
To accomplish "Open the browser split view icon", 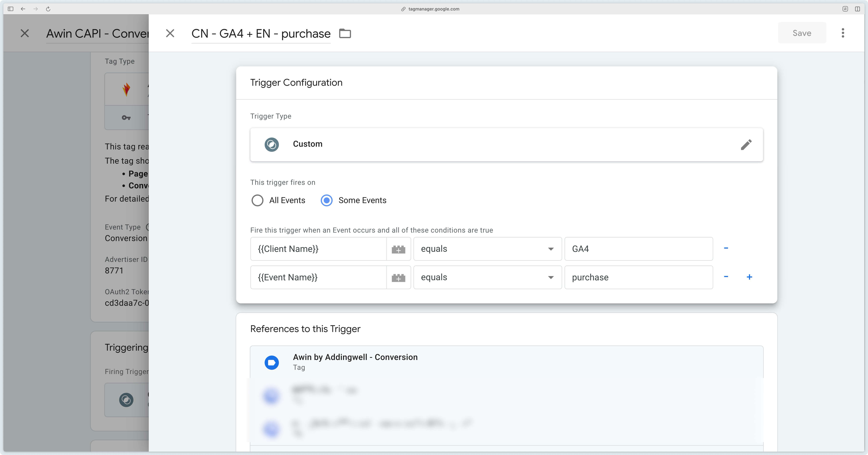I will tap(857, 9).
